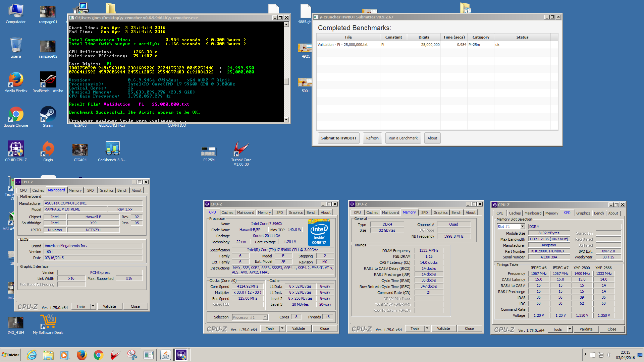This screenshot has height=362, width=644.
Task: Click console scrollbar down arrow
Action: point(286,120)
